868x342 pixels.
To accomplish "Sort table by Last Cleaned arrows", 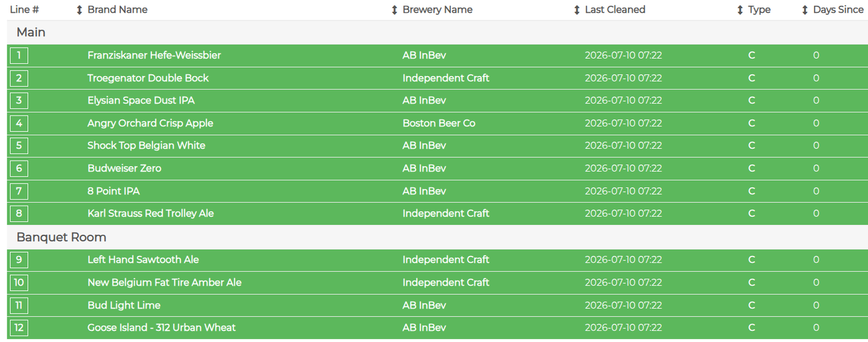I will pyautogui.click(x=577, y=10).
